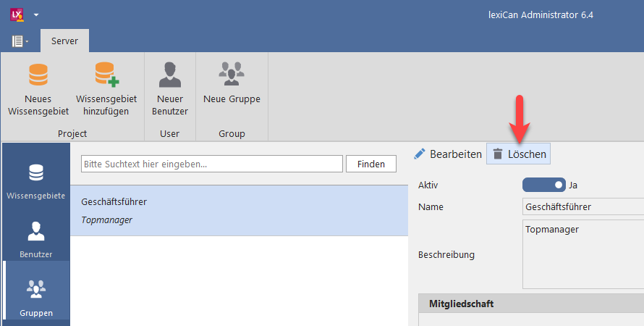This screenshot has height=326, width=644.
Task: Select the Geschäftsführer group list entry
Action: [x=239, y=210]
